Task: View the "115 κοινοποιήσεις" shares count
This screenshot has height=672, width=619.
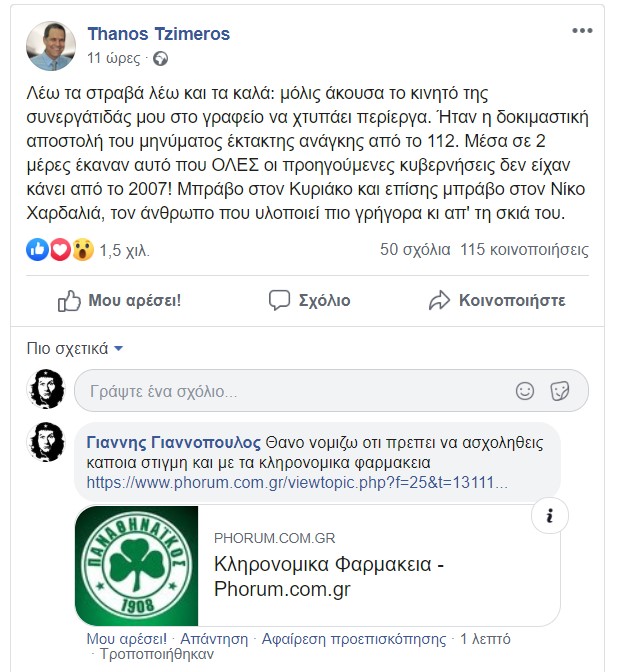Action: pos(525,250)
